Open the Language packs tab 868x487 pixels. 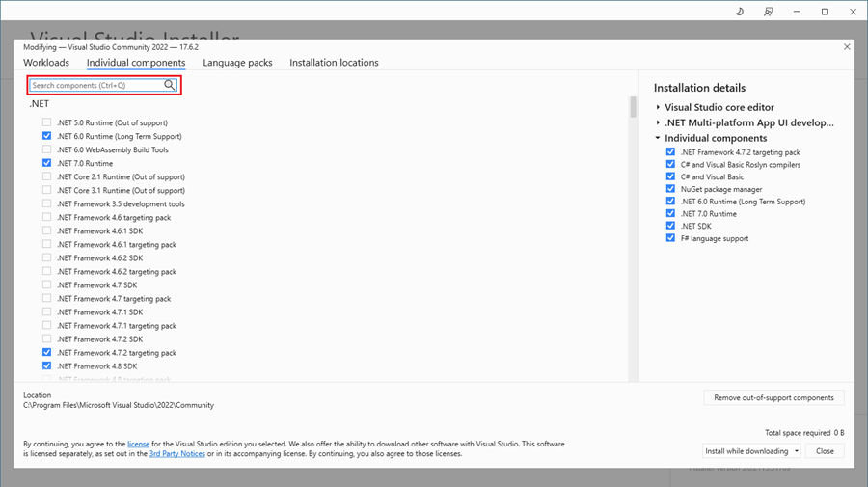pos(237,63)
